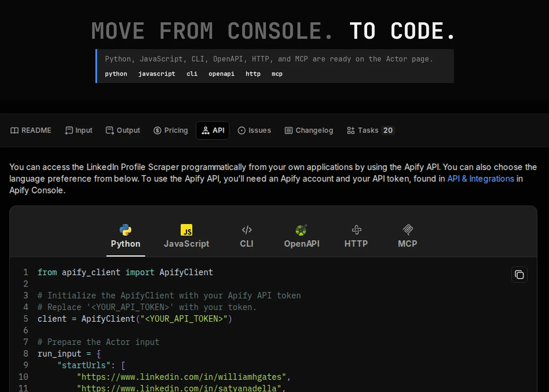
Task: Open the Output tab
Action: tap(123, 130)
